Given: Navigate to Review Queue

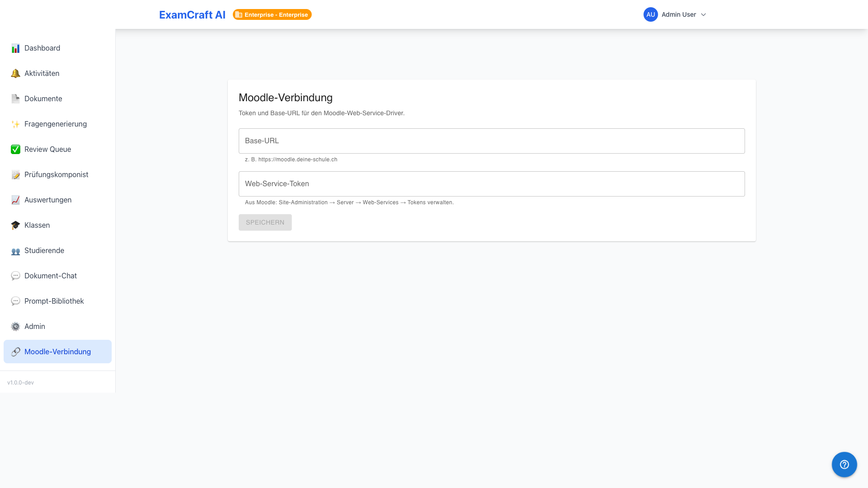Looking at the screenshot, I should pyautogui.click(x=57, y=149).
